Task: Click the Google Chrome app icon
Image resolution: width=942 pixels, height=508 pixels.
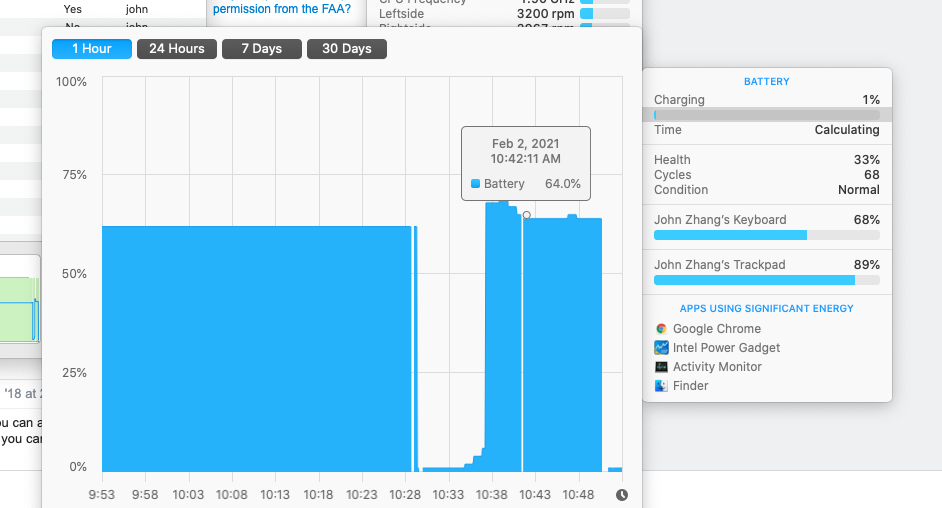Action: click(x=661, y=328)
